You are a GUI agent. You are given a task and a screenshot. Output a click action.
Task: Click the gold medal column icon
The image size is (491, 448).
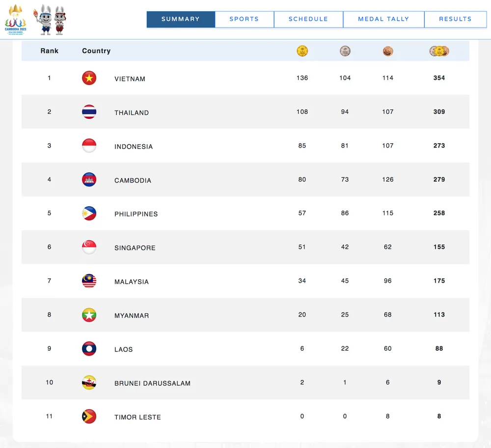pos(302,51)
